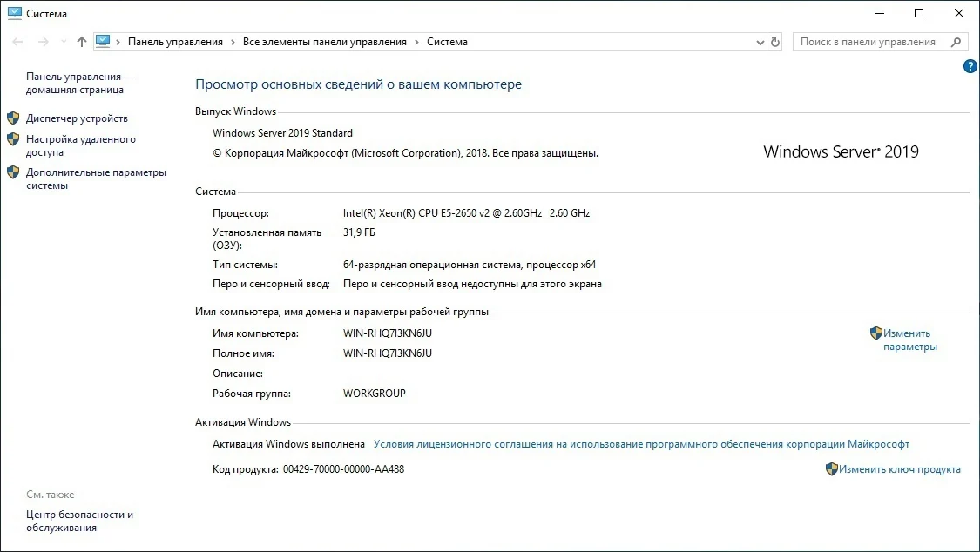This screenshot has height=552, width=980.
Task: Minimize the 'Система' window
Action: (879, 13)
